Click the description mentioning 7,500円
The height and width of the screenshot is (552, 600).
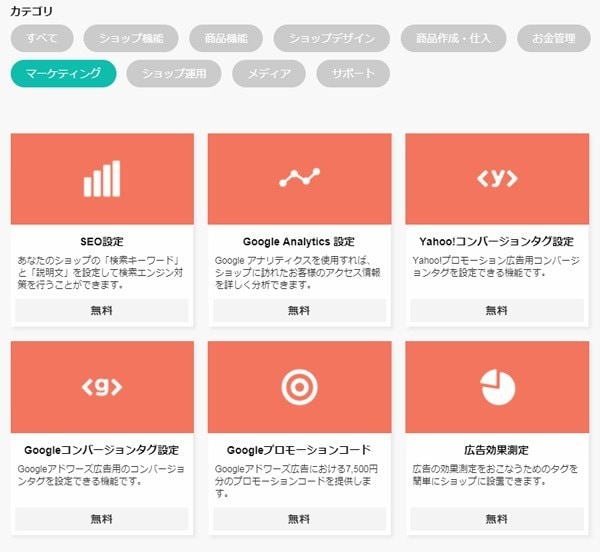coord(296,481)
